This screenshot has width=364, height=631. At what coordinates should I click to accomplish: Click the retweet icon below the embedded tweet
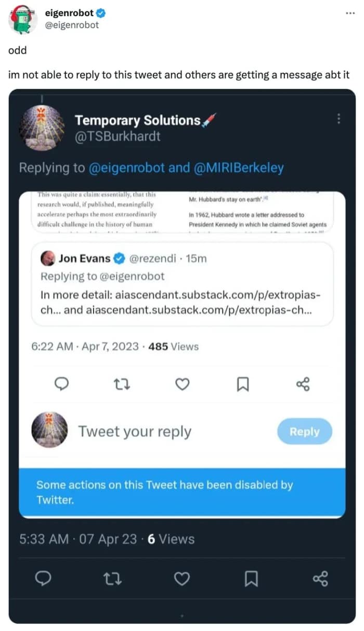pos(122,384)
